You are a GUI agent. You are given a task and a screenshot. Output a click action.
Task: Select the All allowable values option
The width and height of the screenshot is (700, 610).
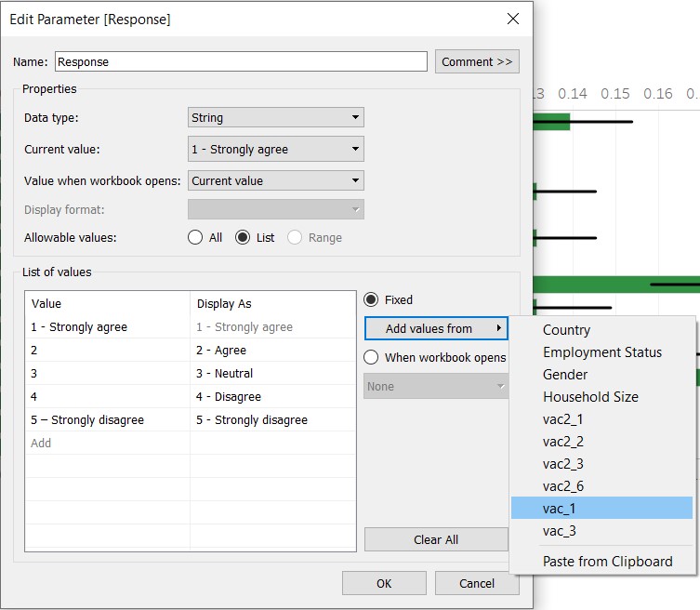tap(195, 237)
